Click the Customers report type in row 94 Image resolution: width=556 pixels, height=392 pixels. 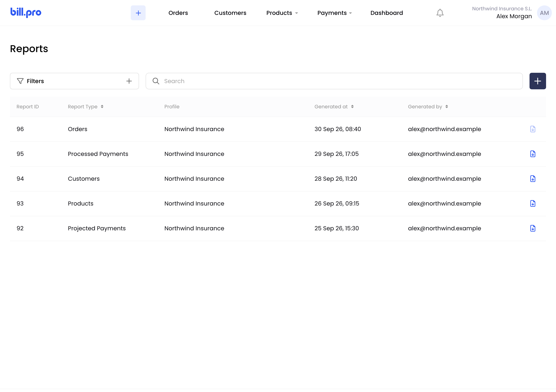[84, 179]
